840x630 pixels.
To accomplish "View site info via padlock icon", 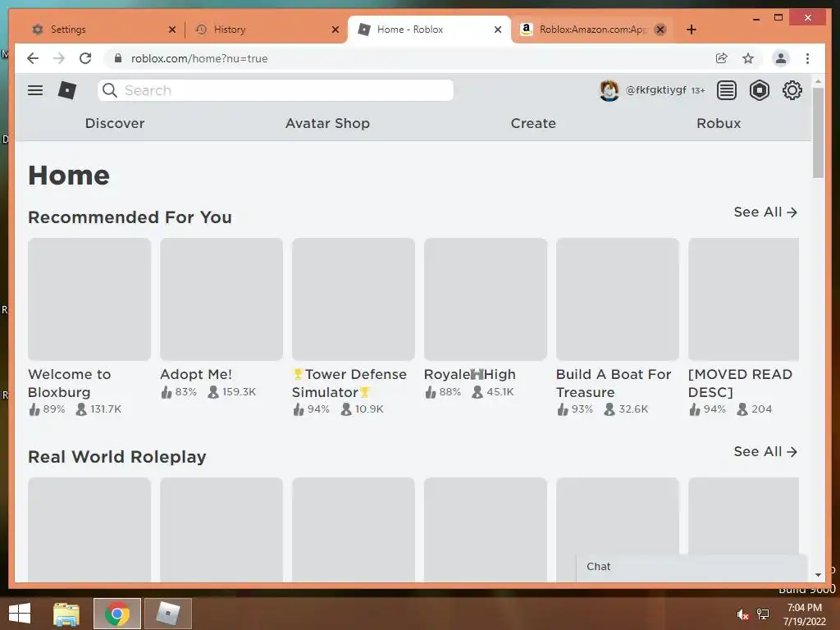I will (x=118, y=58).
